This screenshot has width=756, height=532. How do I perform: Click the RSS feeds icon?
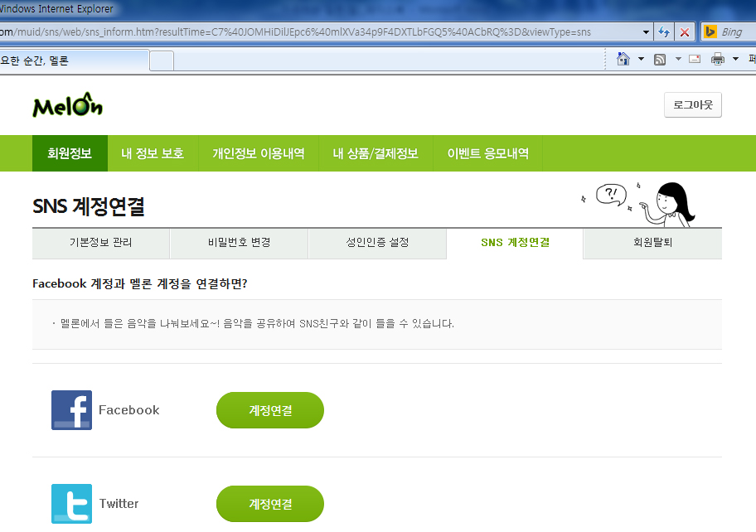[x=660, y=59]
